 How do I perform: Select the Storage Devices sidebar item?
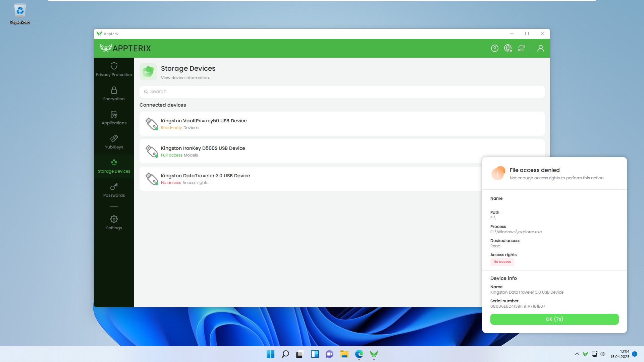[114, 166]
